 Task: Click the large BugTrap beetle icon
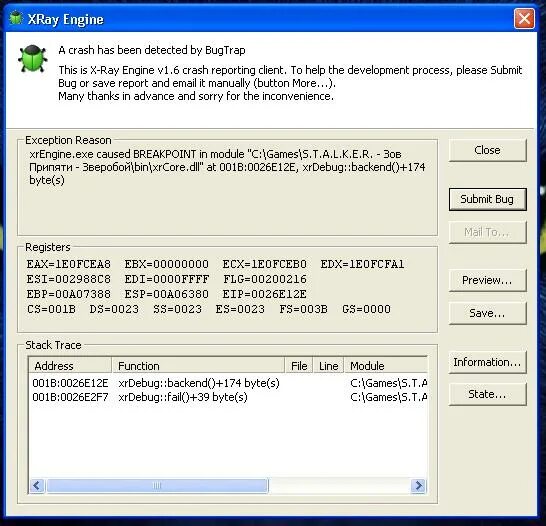tap(33, 58)
